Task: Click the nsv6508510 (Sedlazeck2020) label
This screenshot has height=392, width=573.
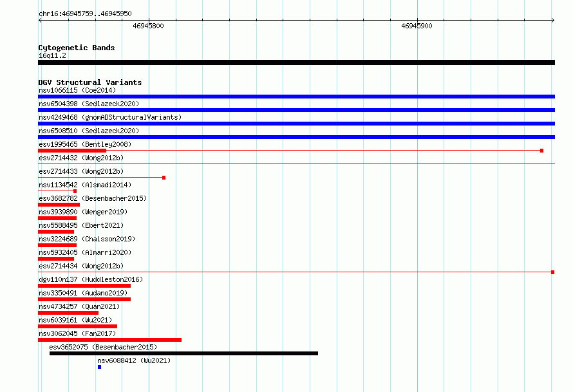Action: (x=89, y=131)
